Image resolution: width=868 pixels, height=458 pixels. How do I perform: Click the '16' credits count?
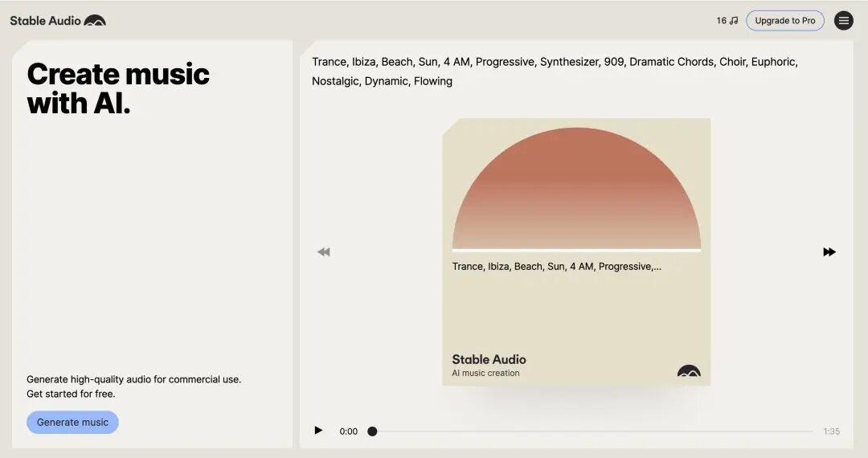(721, 20)
